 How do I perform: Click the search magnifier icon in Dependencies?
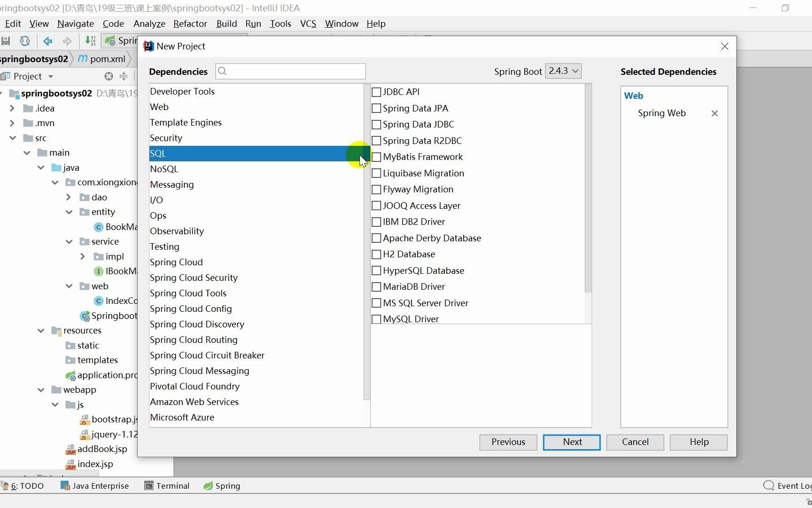pyautogui.click(x=223, y=71)
